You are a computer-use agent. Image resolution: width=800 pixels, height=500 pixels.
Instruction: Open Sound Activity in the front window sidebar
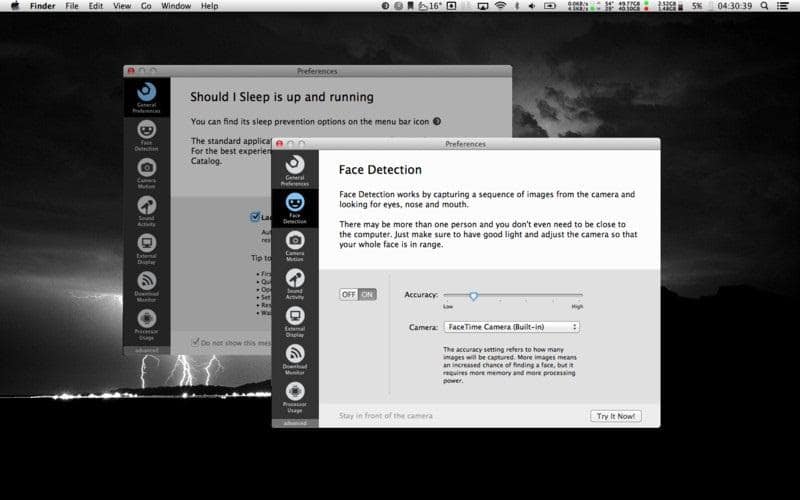pyautogui.click(x=294, y=283)
